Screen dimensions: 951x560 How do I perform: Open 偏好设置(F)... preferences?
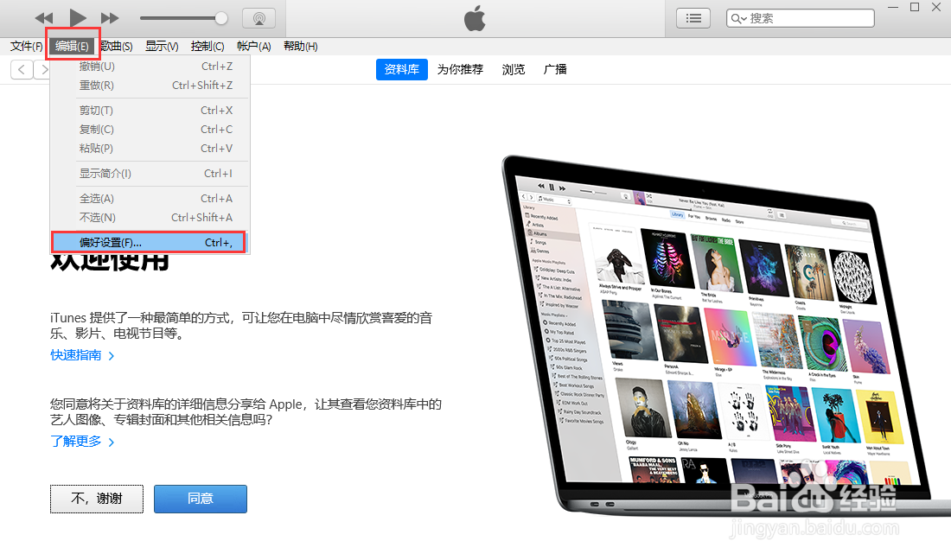149,243
